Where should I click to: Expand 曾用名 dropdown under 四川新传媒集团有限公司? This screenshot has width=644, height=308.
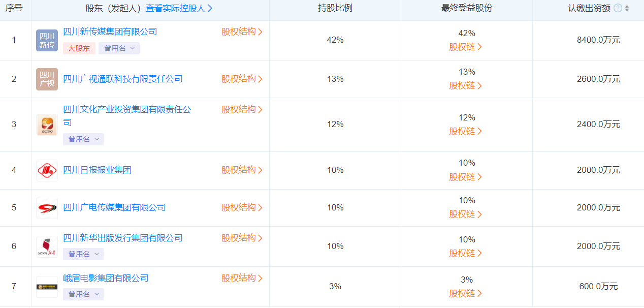coord(119,48)
